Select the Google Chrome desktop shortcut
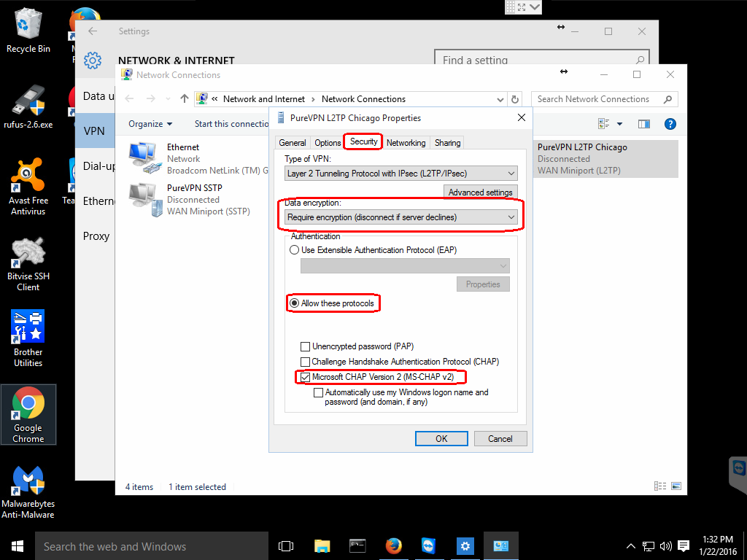The height and width of the screenshot is (560, 747). [28, 414]
